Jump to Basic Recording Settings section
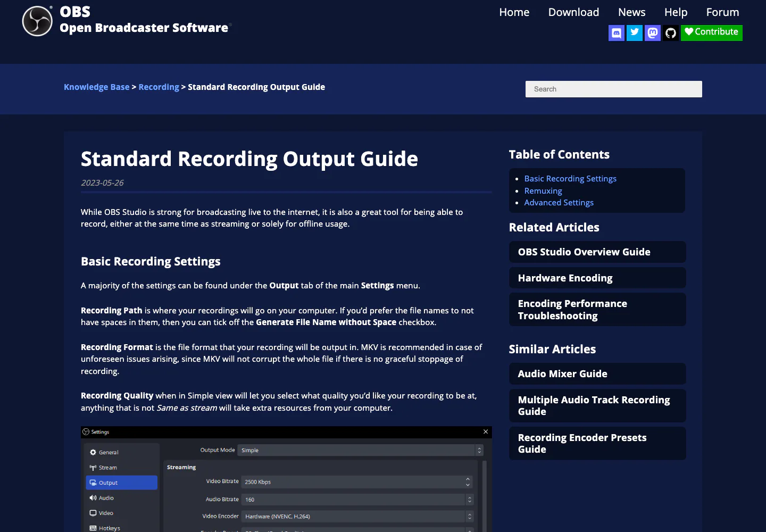 click(570, 179)
